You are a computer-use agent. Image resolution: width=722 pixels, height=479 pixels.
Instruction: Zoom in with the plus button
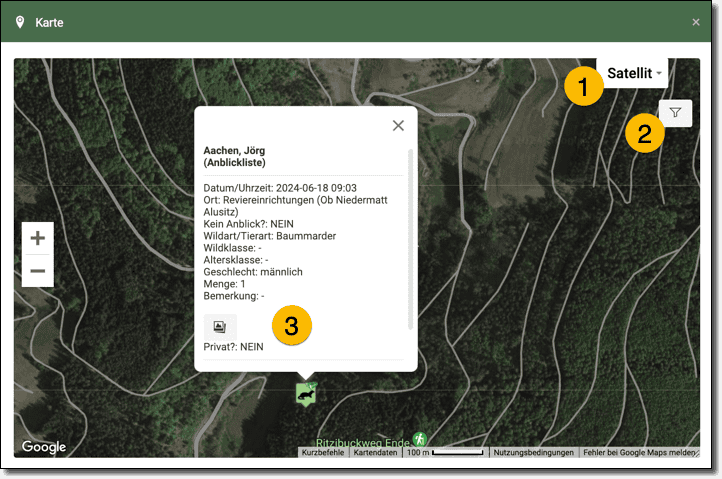coord(38,238)
